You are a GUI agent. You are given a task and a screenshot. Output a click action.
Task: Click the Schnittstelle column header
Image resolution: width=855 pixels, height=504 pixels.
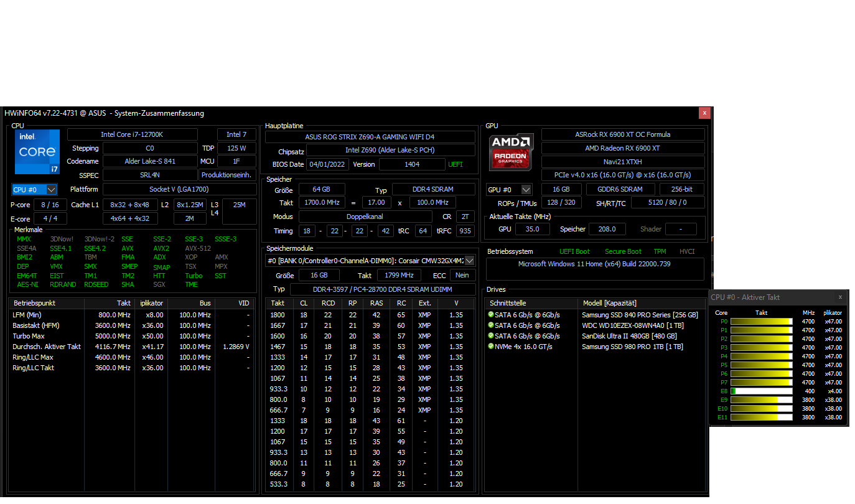532,304
